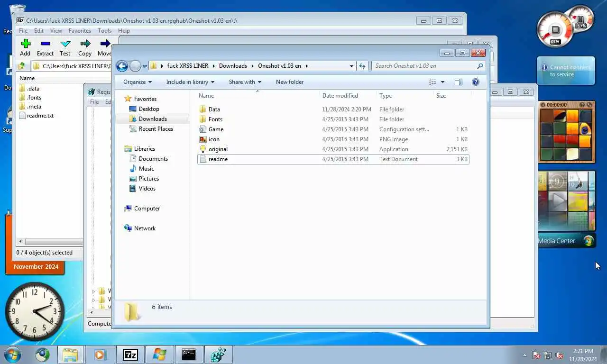Open Registry Editor File menu

coord(94,102)
